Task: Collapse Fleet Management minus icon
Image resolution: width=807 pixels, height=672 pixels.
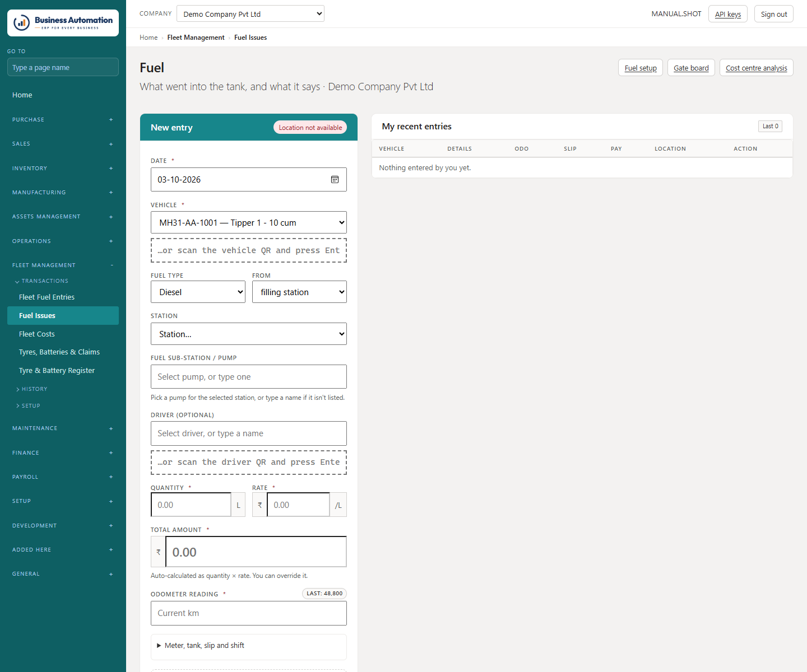Action: (x=112, y=265)
